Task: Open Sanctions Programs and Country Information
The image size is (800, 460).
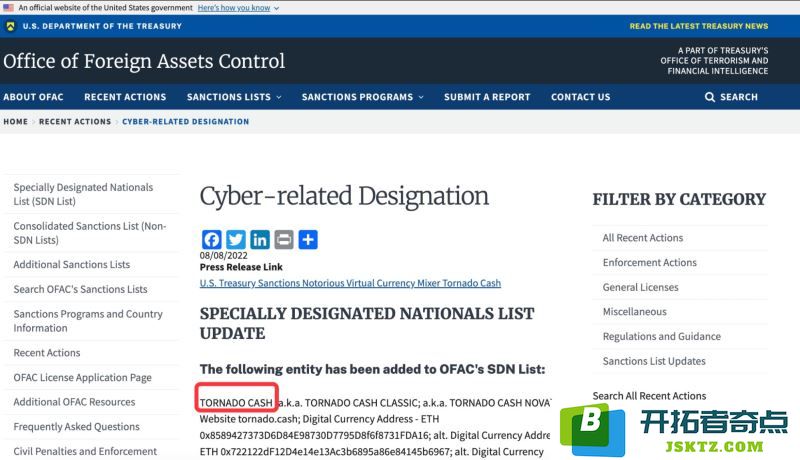Action: pos(92,321)
